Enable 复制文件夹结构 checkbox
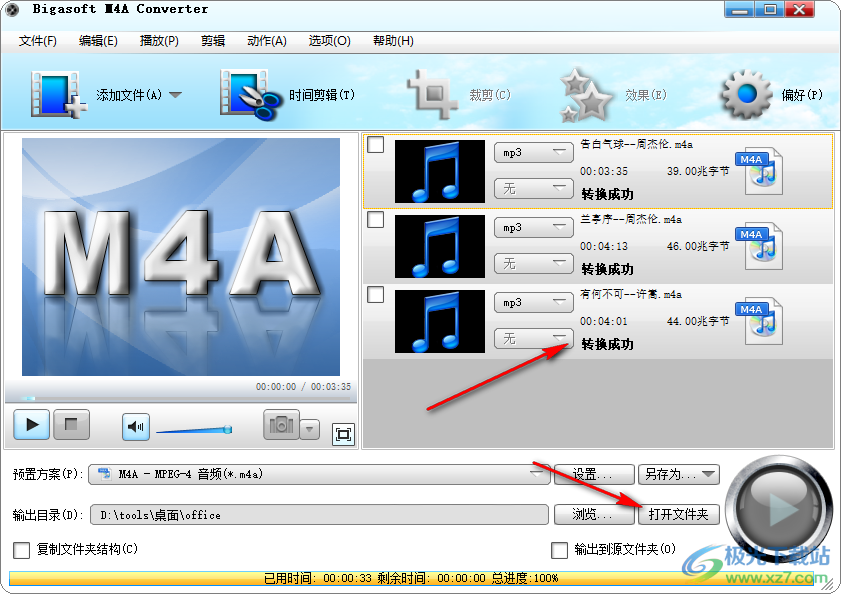 21,550
